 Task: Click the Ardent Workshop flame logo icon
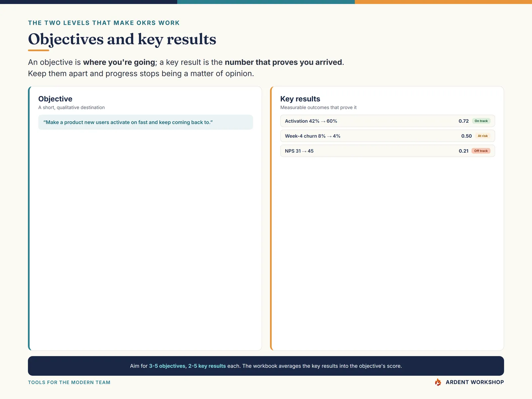(x=438, y=382)
